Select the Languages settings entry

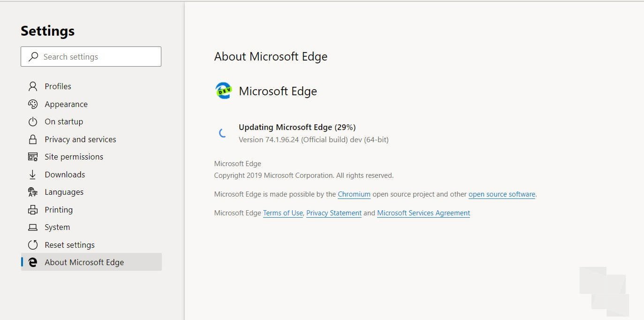64,191
